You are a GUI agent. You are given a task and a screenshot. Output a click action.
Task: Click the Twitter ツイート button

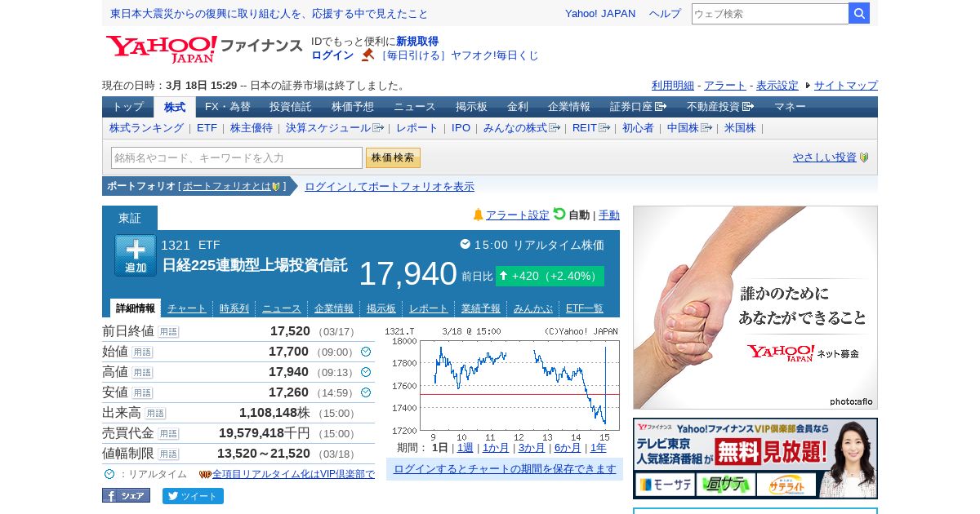(x=193, y=496)
